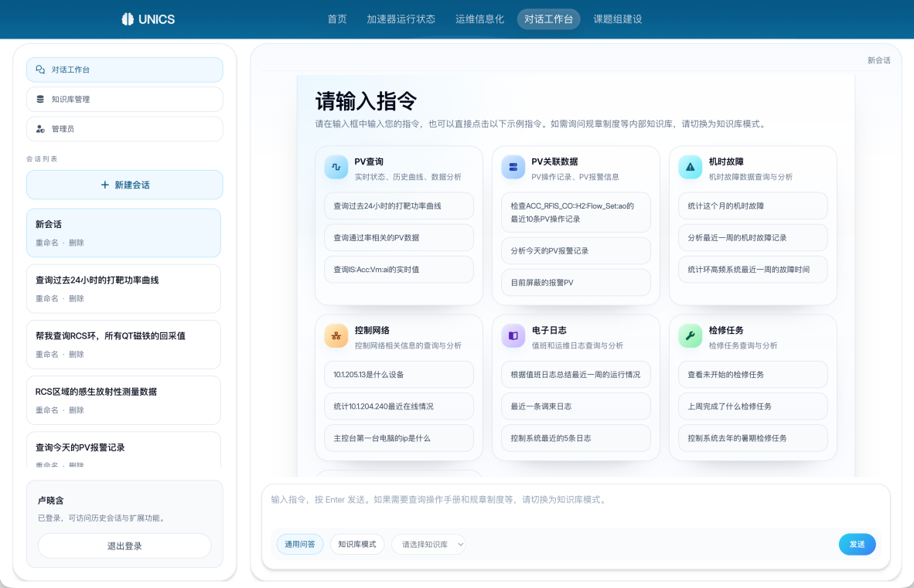Viewport: 914px width, 588px height.
Task: Click the 控制网络 network icon
Action: (x=336, y=336)
